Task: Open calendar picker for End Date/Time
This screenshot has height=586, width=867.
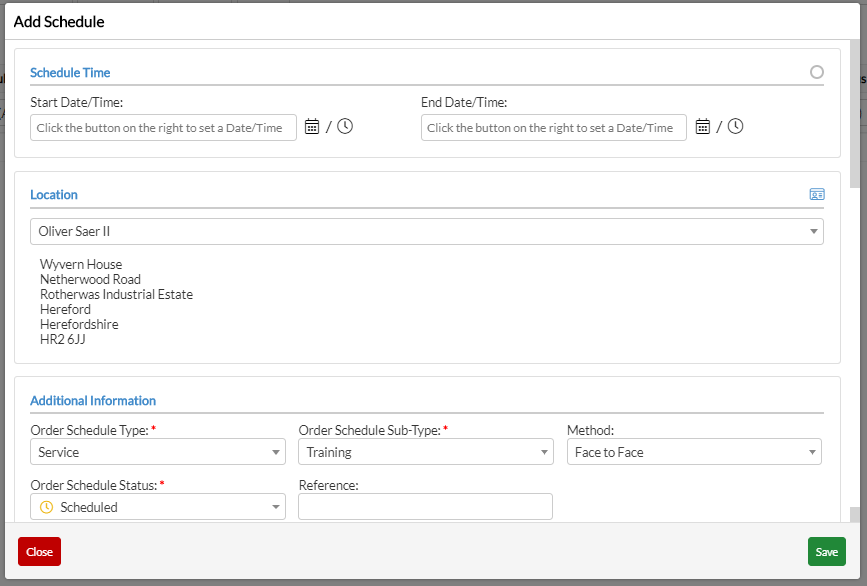Action: [x=702, y=127]
